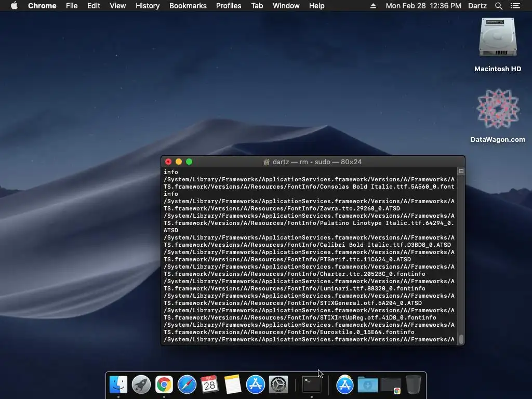Screen dimensions: 532x399
Task: Click the Dartz user name in menu bar
Action: coord(477,6)
